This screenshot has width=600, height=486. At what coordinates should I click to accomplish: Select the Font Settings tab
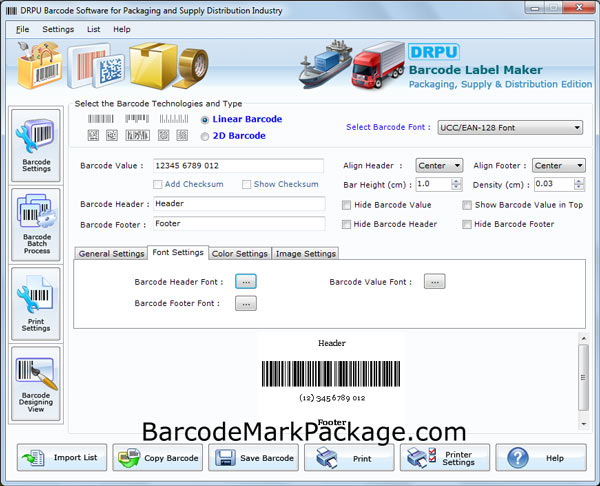[x=178, y=253]
